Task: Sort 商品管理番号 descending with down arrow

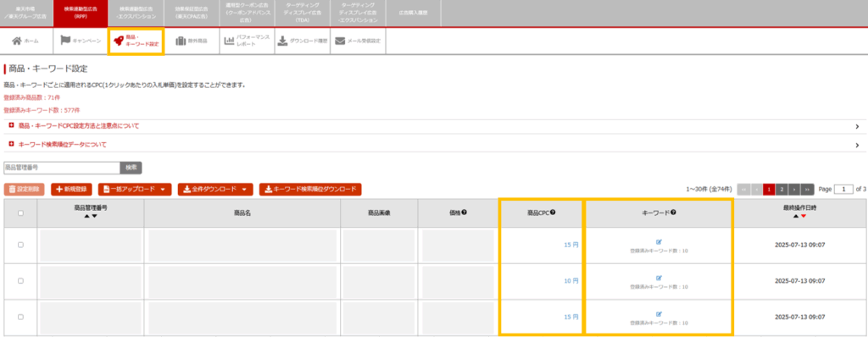Action: 94,217
